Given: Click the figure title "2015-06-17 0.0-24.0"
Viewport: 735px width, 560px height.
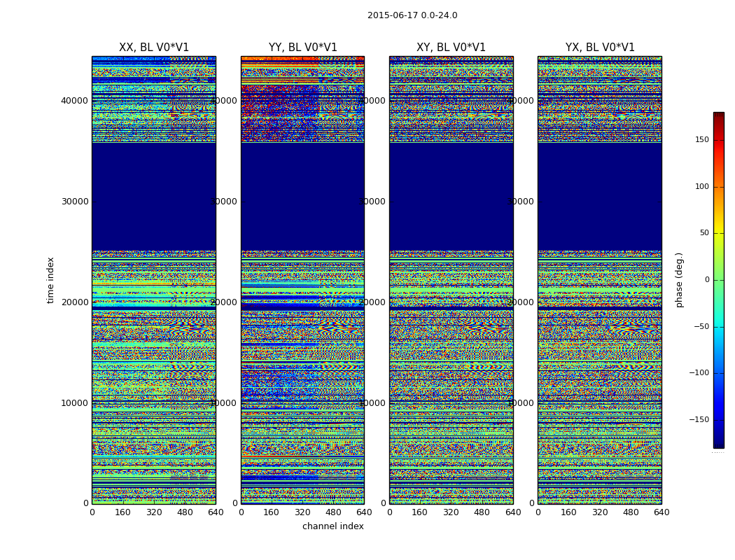Looking at the screenshot, I should tap(412, 15).
